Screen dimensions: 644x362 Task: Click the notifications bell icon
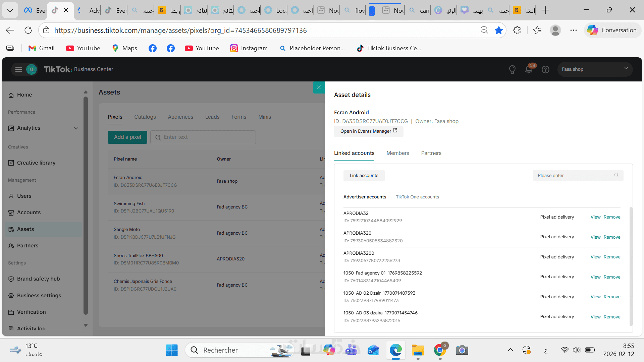[x=529, y=69]
